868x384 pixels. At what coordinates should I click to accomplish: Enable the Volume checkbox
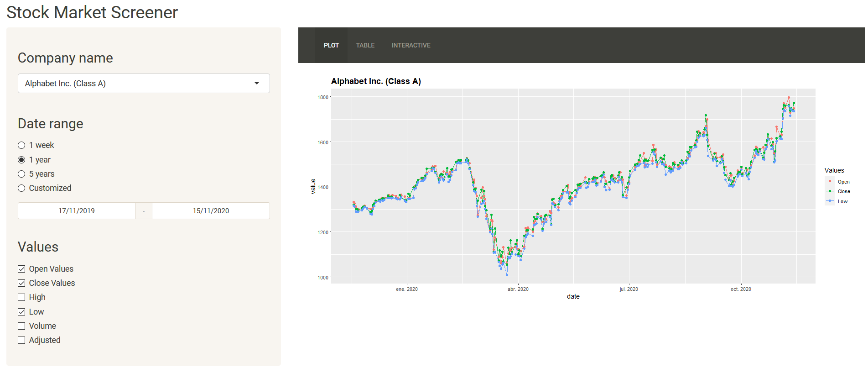click(21, 326)
